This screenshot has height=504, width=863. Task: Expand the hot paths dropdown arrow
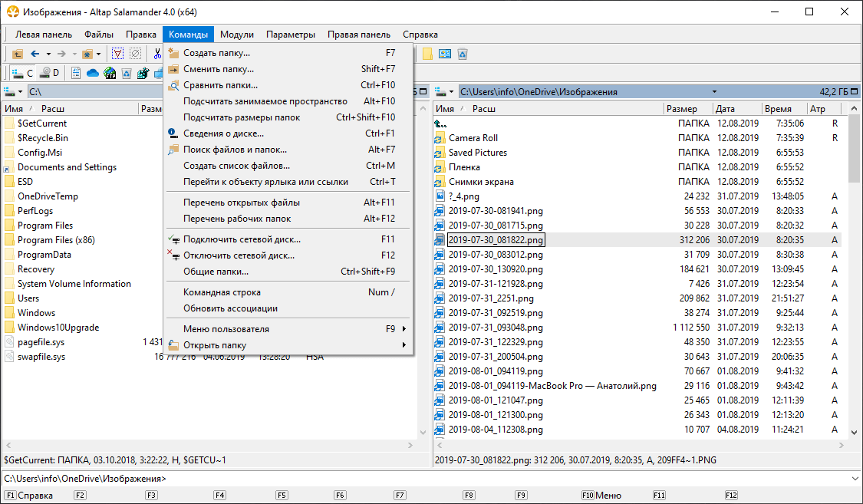pos(98,54)
